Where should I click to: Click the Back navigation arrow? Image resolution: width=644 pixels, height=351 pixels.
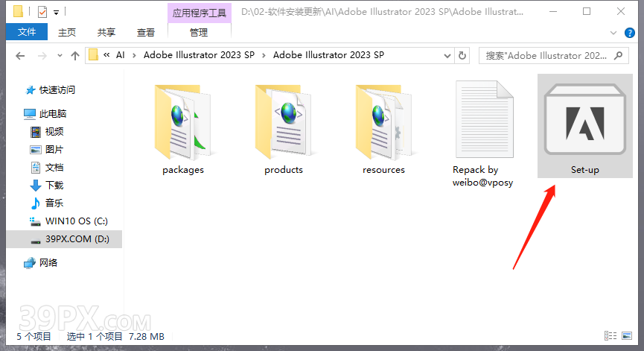[20, 56]
